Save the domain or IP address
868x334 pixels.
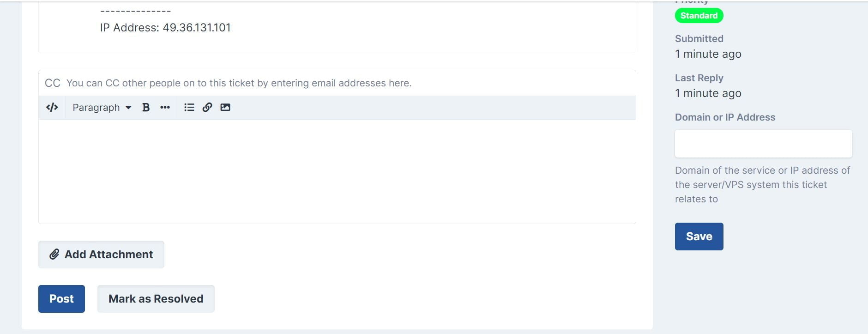pos(699,237)
